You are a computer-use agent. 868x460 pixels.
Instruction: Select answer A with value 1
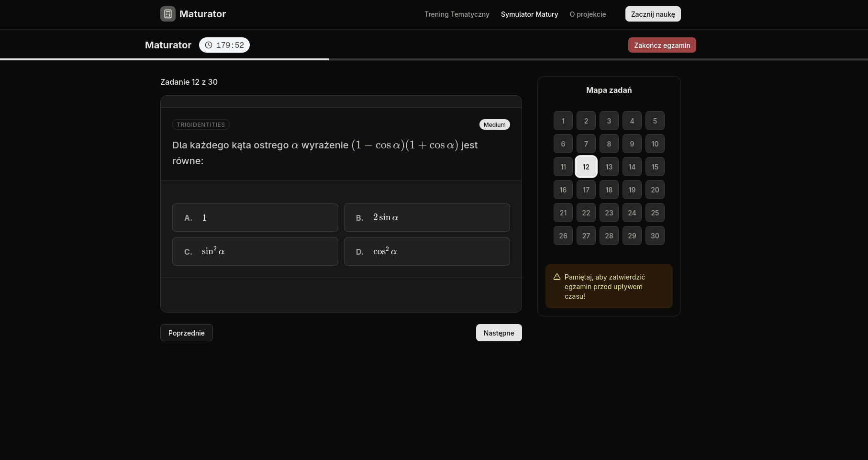pyautogui.click(x=255, y=217)
